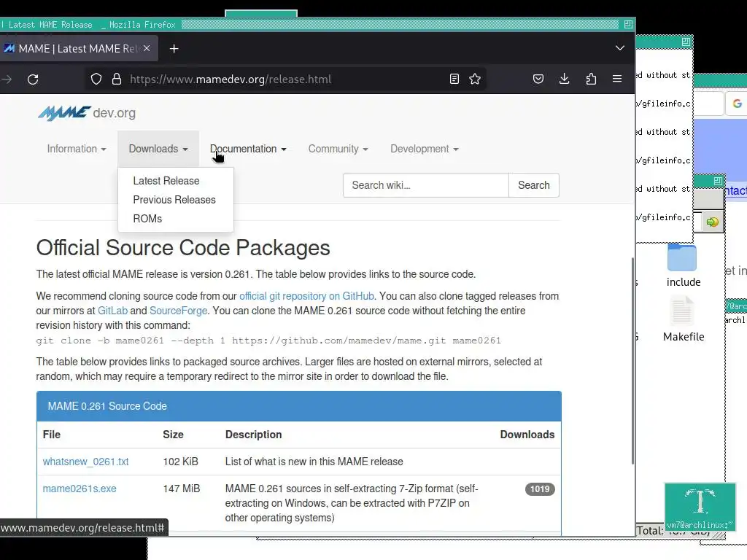Screen dimensions: 747x560
Task: Click the 147 MiB size cell
Action: tap(182, 489)
